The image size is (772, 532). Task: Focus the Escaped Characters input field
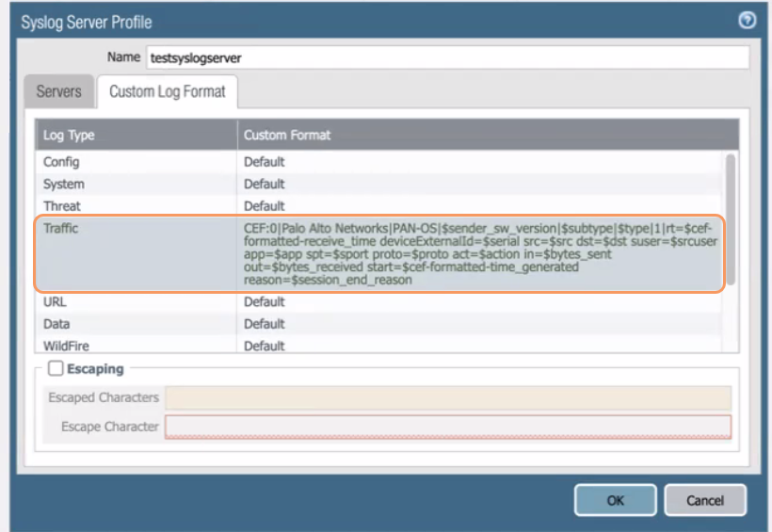[448, 397]
